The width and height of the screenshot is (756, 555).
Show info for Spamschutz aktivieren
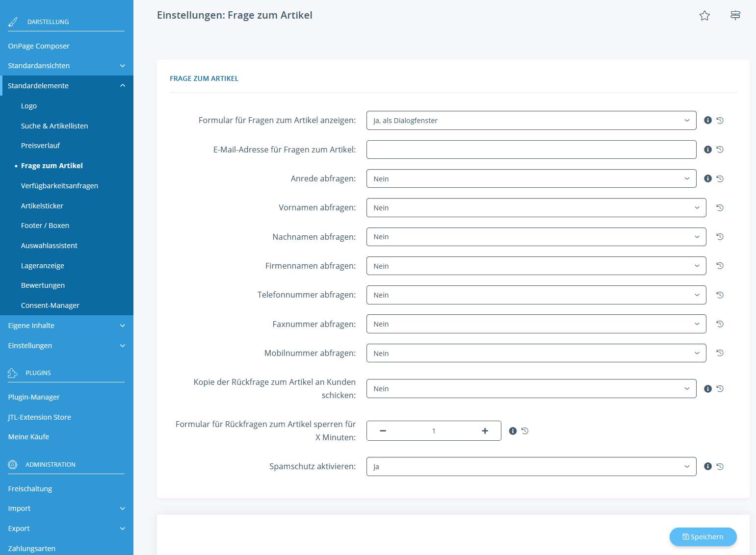(707, 467)
